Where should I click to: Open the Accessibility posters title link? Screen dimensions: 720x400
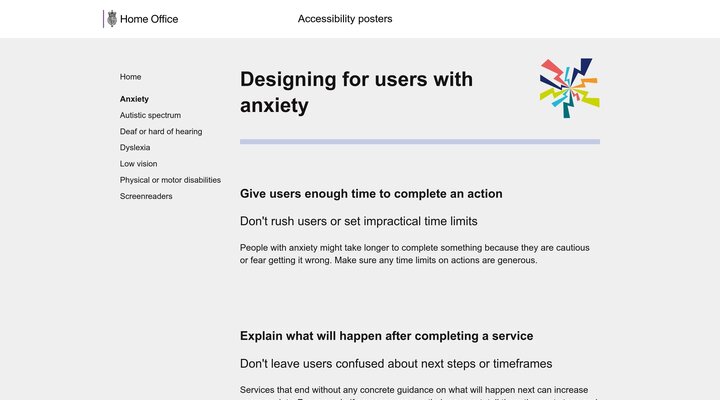[345, 19]
